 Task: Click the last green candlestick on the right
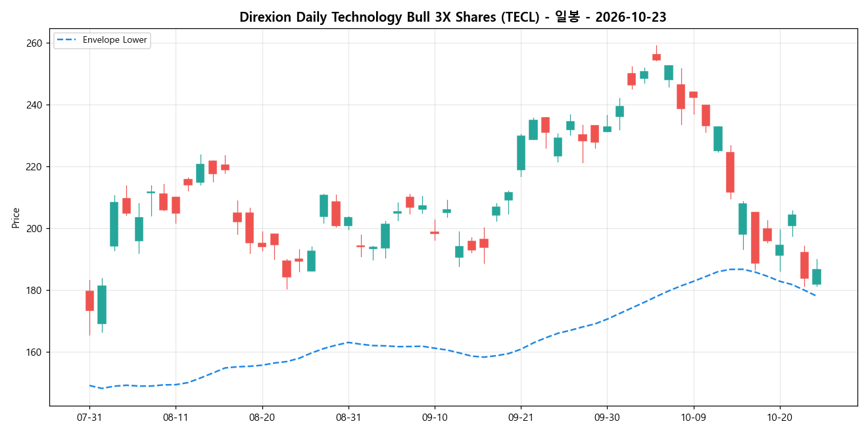(817, 277)
